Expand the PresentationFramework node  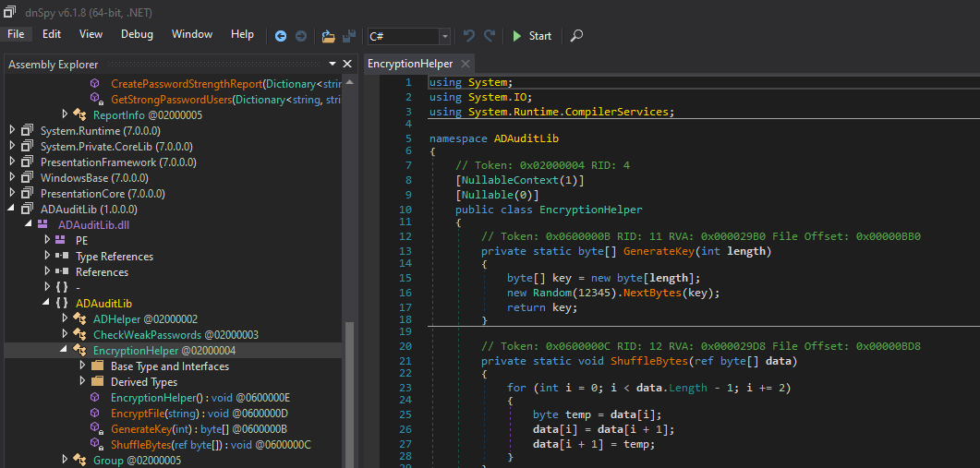click(11, 162)
